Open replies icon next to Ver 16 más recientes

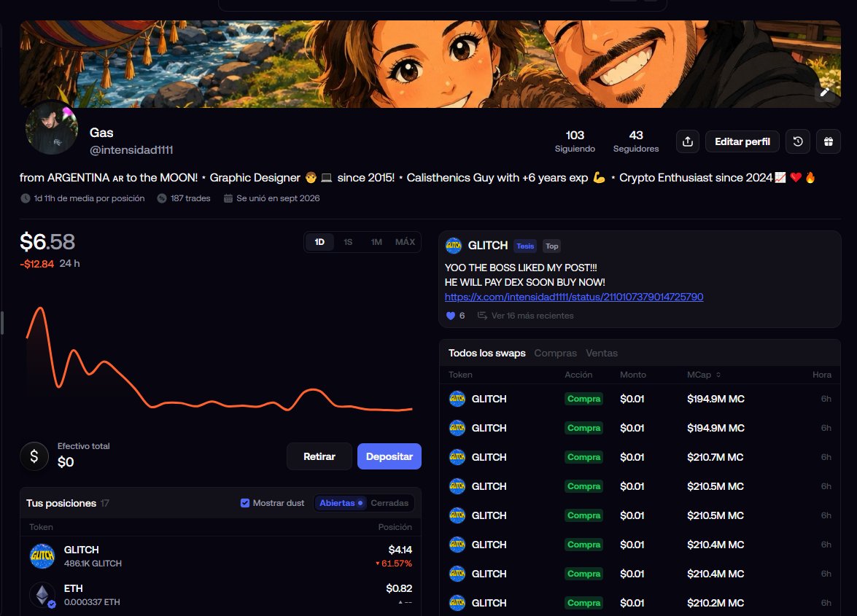(482, 316)
